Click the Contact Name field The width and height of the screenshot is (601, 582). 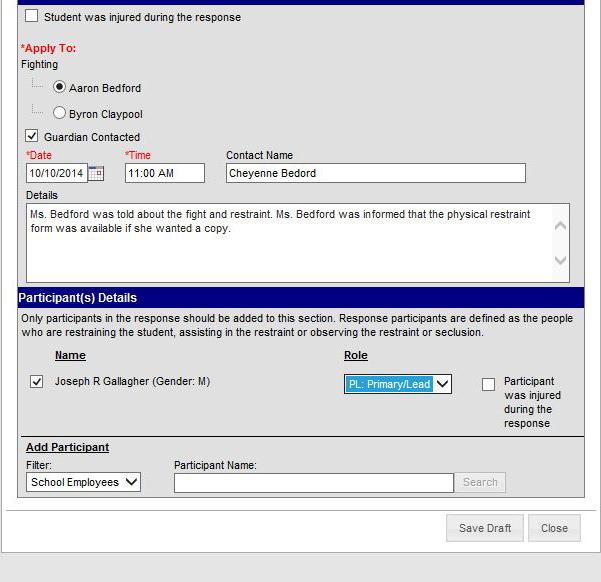click(x=376, y=173)
